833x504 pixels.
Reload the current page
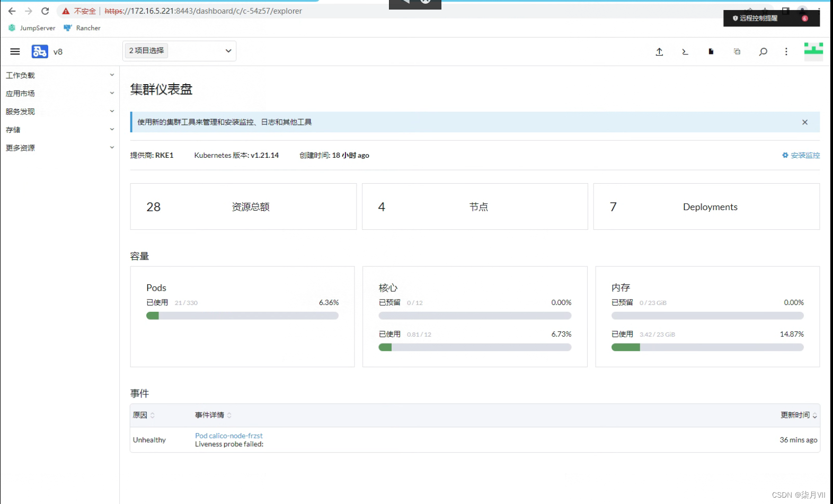pos(45,11)
